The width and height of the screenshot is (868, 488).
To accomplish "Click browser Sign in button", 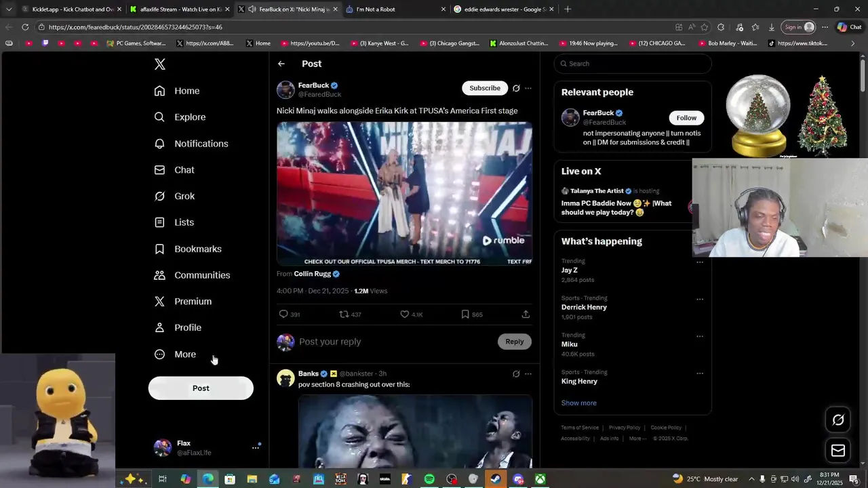I will click(799, 27).
